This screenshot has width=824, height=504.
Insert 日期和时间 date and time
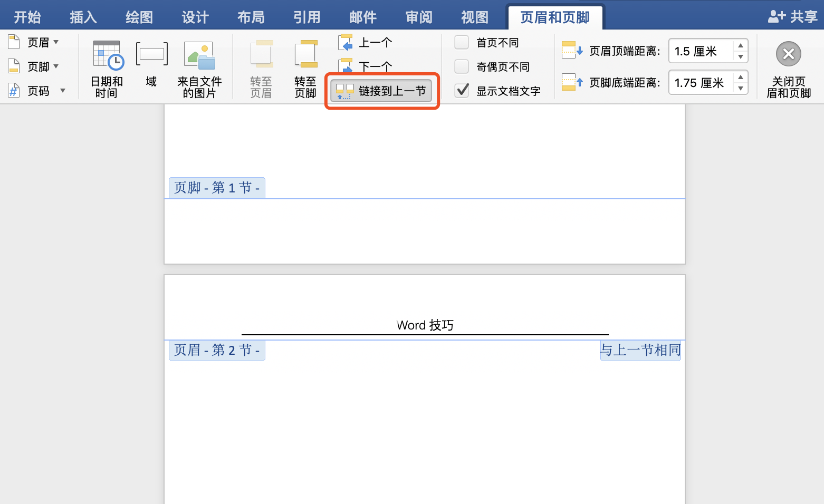coord(107,69)
